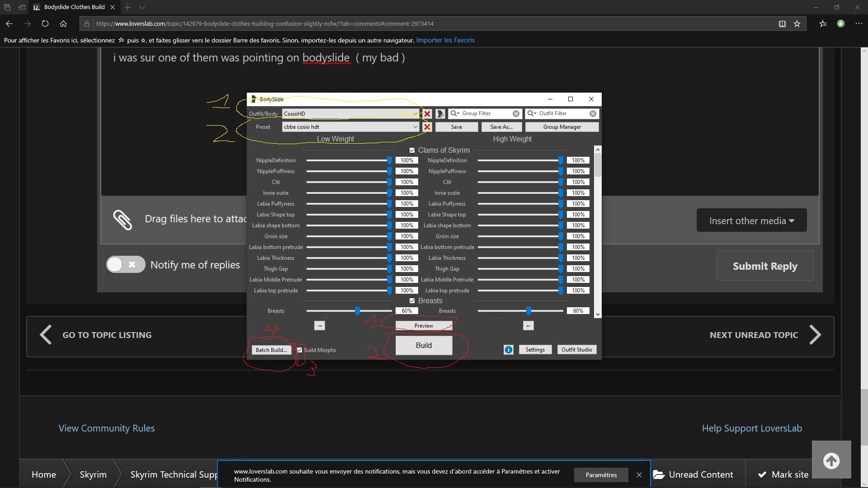The height and width of the screenshot is (488, 868).
Task: Open Importer les Favoris link
Action: tap(445, 40)
